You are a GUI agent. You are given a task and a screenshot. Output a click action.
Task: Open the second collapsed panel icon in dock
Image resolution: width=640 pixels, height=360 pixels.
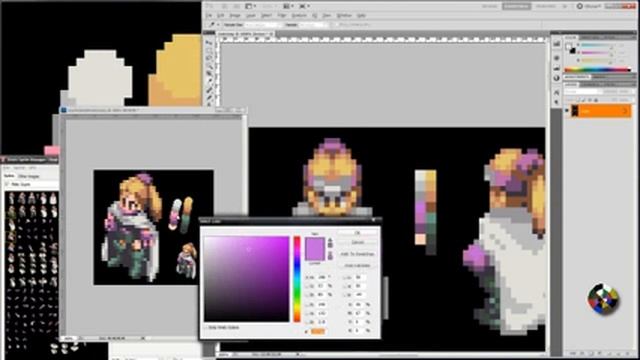(557, 58)
